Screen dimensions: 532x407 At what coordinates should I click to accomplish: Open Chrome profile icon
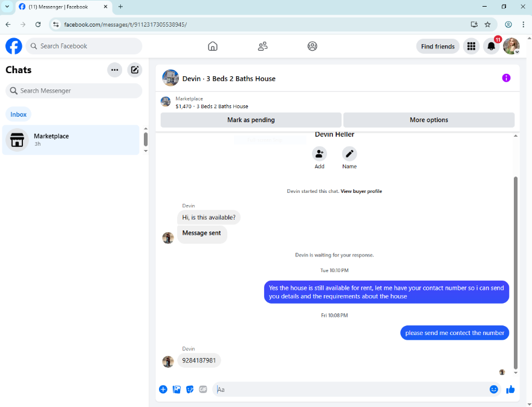click(508, 24)
